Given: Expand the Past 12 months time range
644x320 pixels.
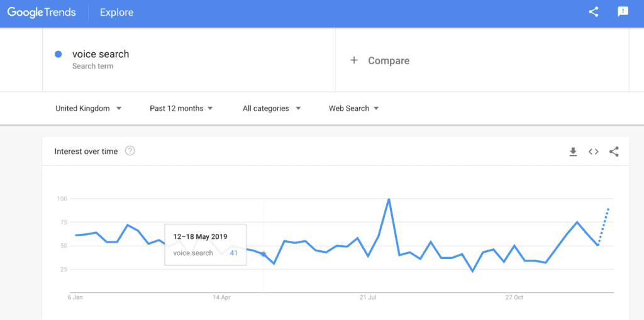Looking at the screenshot, I should click(x=181, y=108).
